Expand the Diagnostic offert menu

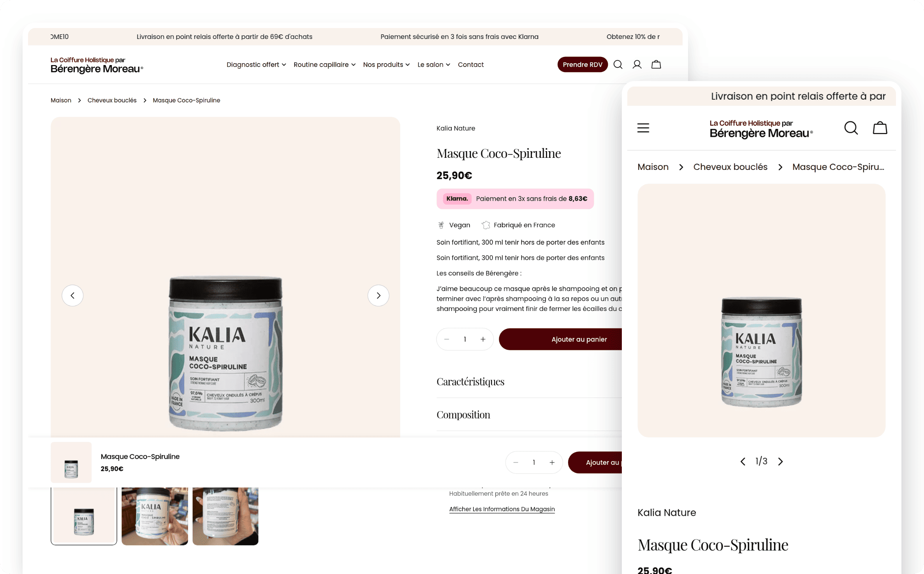pos(256,65)
